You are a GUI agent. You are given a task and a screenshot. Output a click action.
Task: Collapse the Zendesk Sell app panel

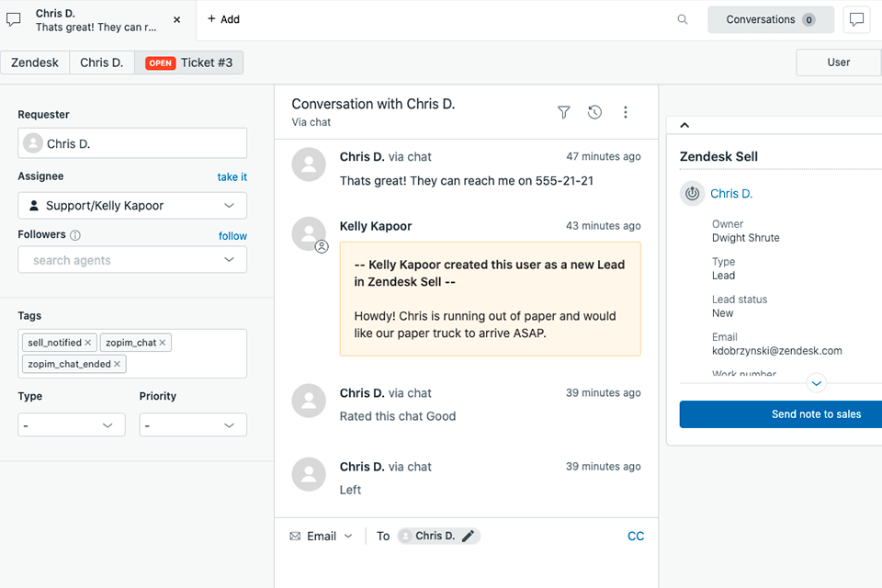coord(684,125)
